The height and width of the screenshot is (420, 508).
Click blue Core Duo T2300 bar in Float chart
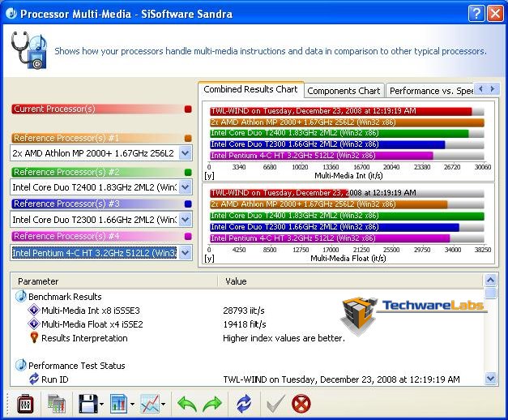point(335,227)
